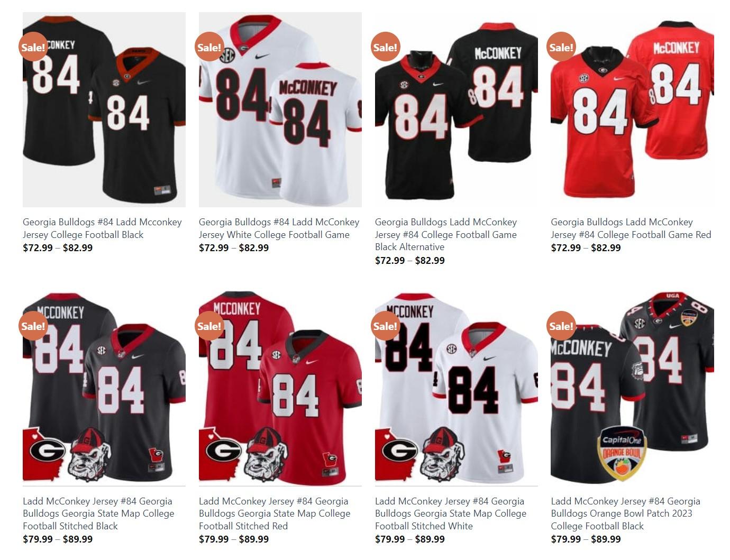Follow the 'College Football Game Red' title link
This screenshot has width=730, height=560.
[631, 228]
